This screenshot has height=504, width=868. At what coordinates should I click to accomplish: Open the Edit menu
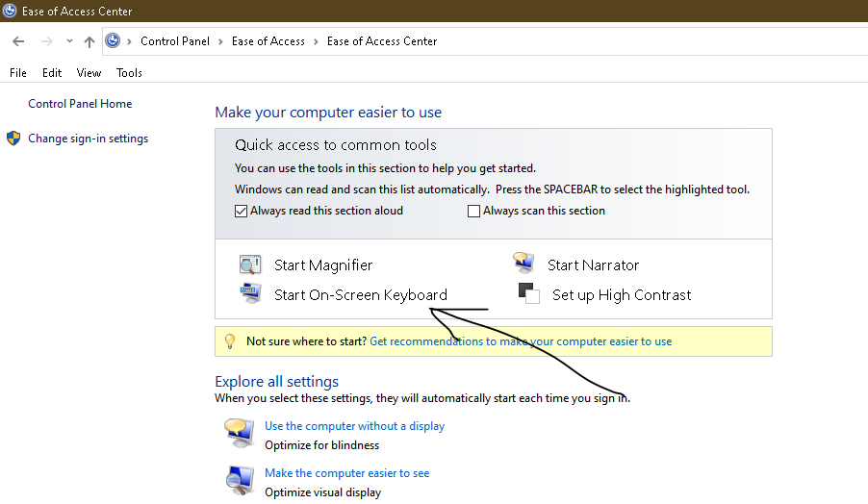[x=52, y=73]
